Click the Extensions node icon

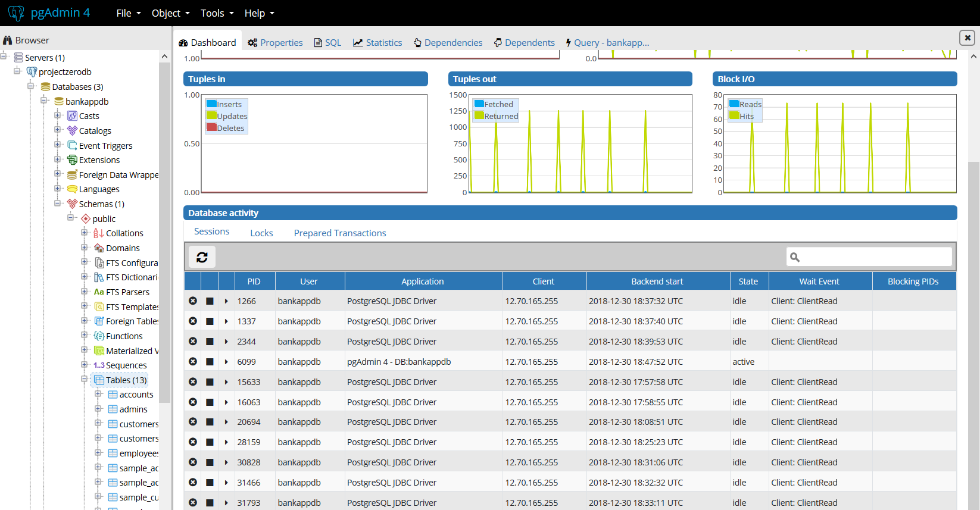(x=72, y=160)
